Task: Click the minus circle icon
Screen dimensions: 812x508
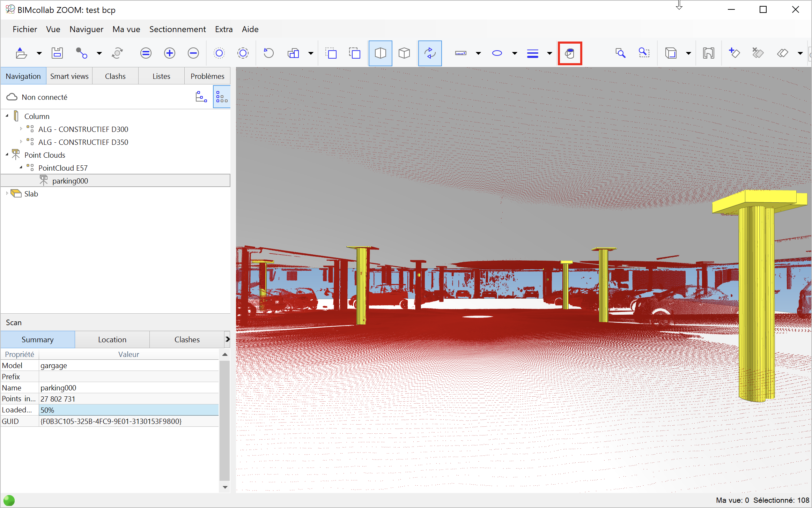Action: [x=193, y=53]
